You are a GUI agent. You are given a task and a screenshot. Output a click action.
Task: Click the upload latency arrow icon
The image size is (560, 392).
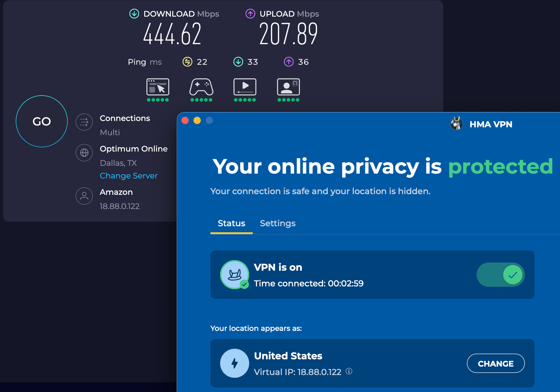[x=289, y=62]
